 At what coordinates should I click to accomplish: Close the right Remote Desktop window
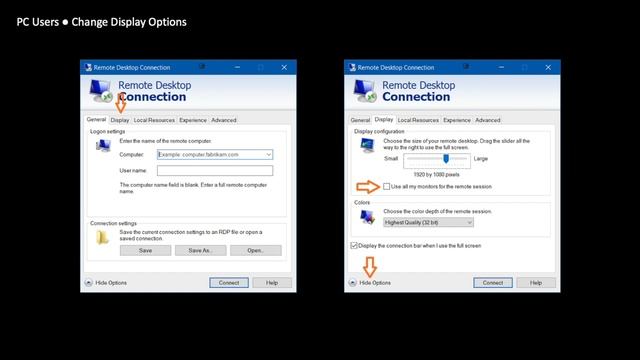pos(548,67)
